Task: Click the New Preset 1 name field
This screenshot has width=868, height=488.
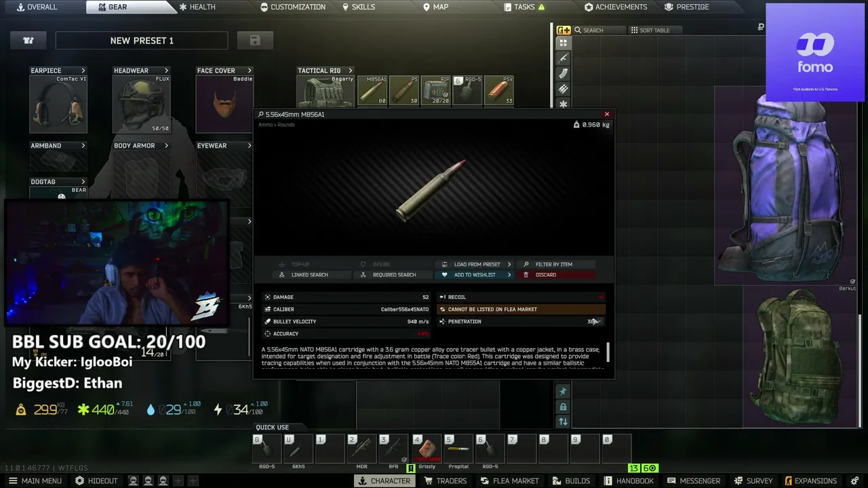Action: (x=142, y=41)
